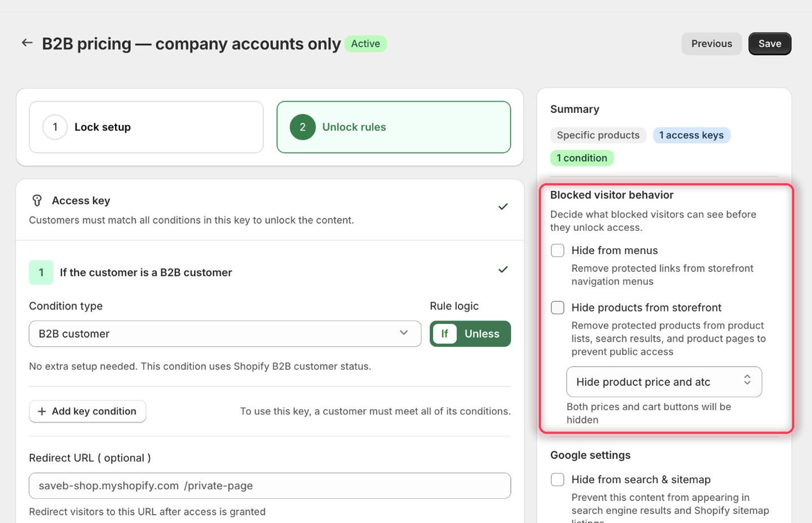Click the Access key section title
This screenshot has height=523, width=812.
pyautogui.click(x=81, y=200)
